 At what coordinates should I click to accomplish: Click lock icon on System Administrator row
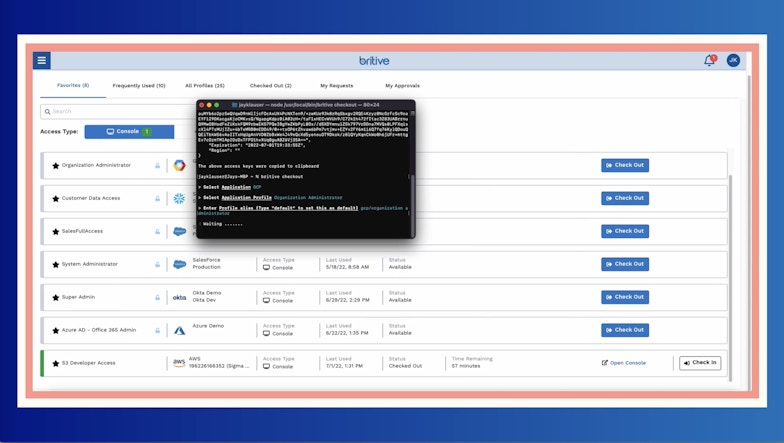[x=157, y=264]
